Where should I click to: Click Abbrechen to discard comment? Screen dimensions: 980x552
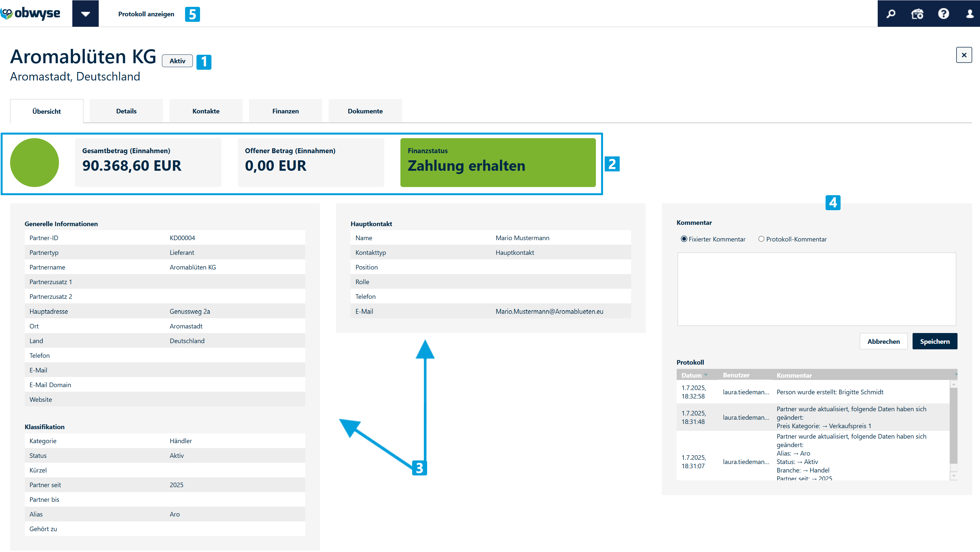click(883, 341)
